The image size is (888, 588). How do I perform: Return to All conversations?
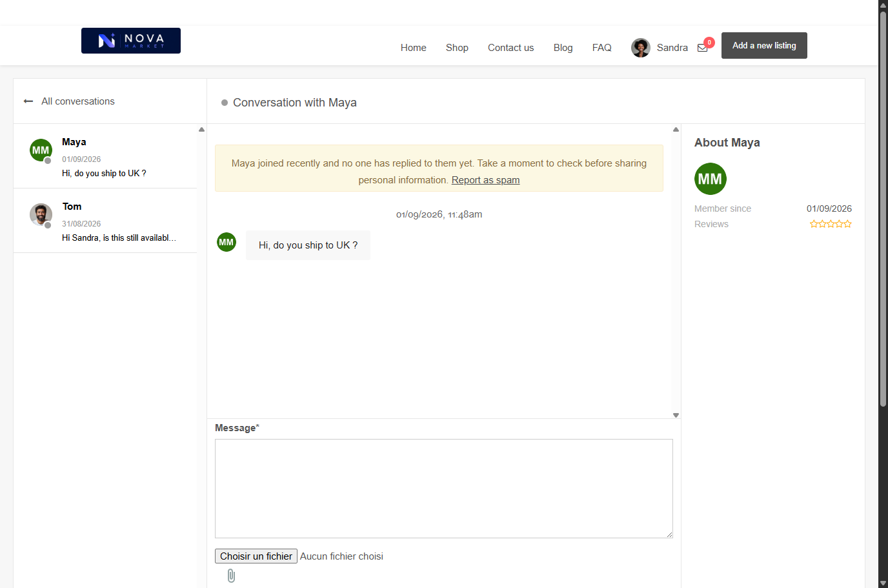pyautogui.click(x=78, y=101)
